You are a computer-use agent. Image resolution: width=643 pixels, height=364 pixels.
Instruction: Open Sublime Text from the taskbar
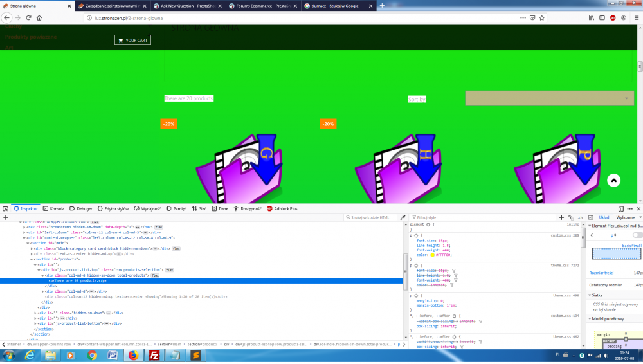195,355
